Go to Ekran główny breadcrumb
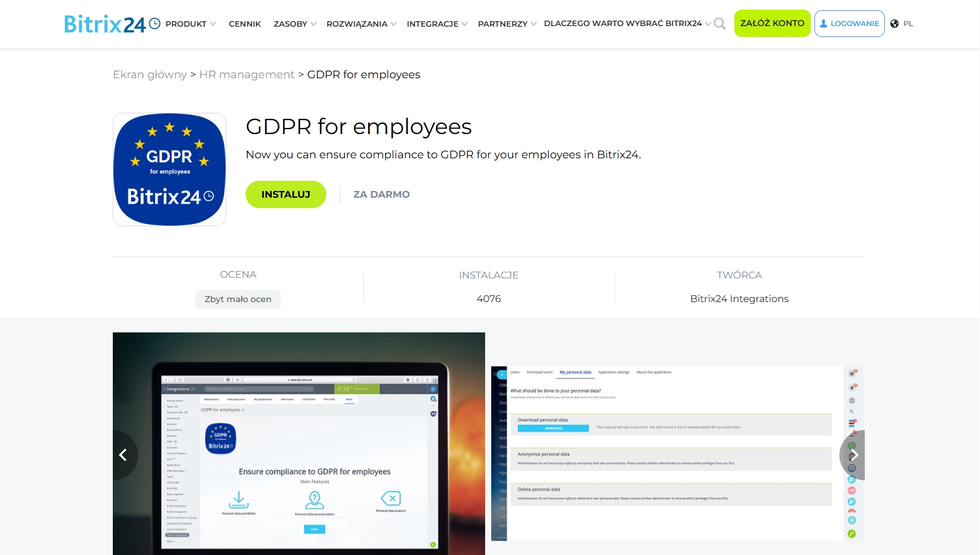980x555 pixels. tap(150, 75)
